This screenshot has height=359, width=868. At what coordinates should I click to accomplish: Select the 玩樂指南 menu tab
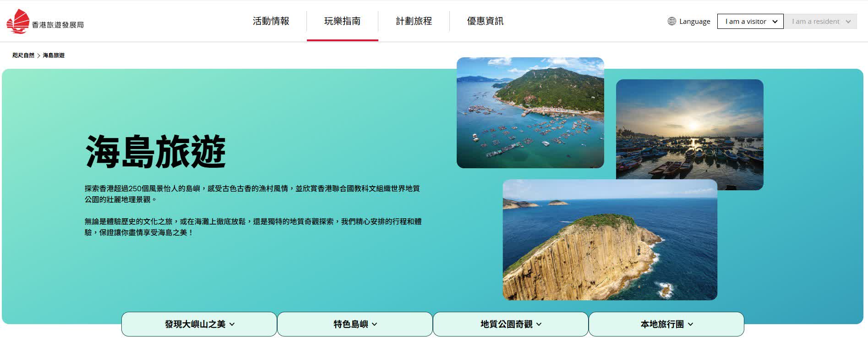(x=342, y=21)
